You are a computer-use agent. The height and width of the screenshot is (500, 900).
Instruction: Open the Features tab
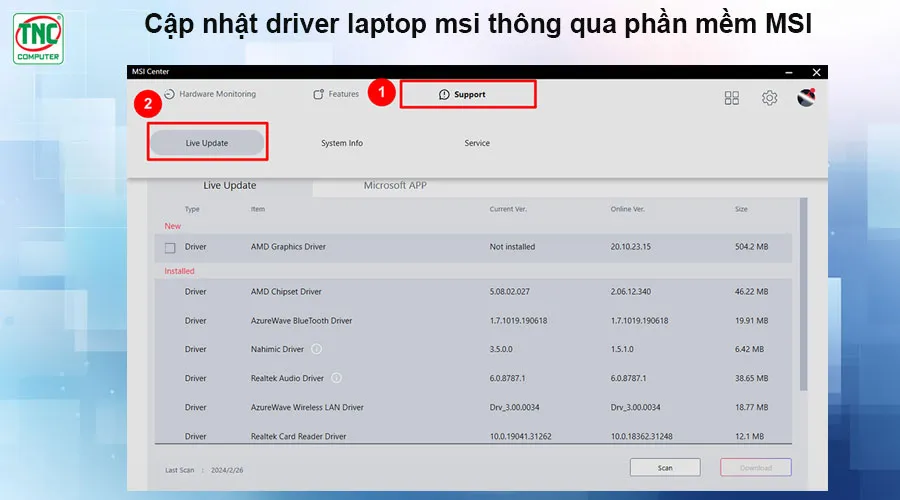[x=336, y=94]
